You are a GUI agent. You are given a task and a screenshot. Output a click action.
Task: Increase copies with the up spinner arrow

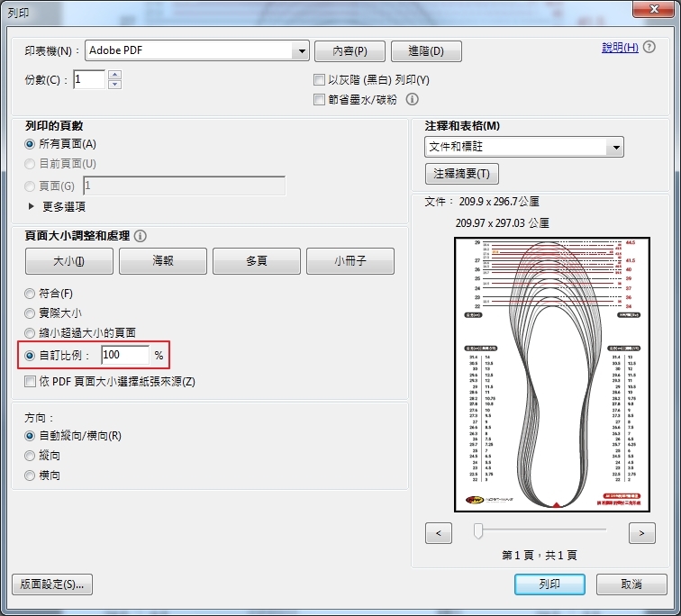point(114,75)
